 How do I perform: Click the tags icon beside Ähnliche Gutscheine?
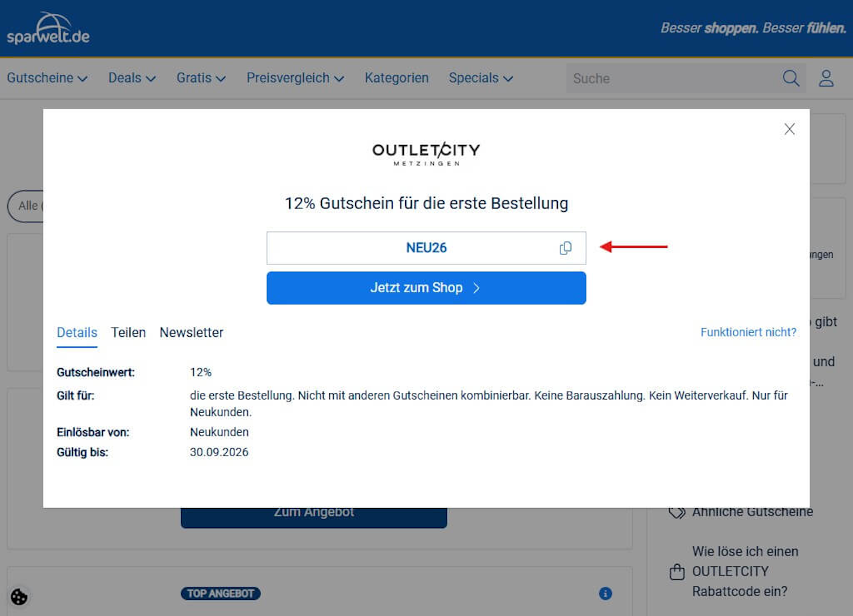pyautogui.click(x=677, y=511)
